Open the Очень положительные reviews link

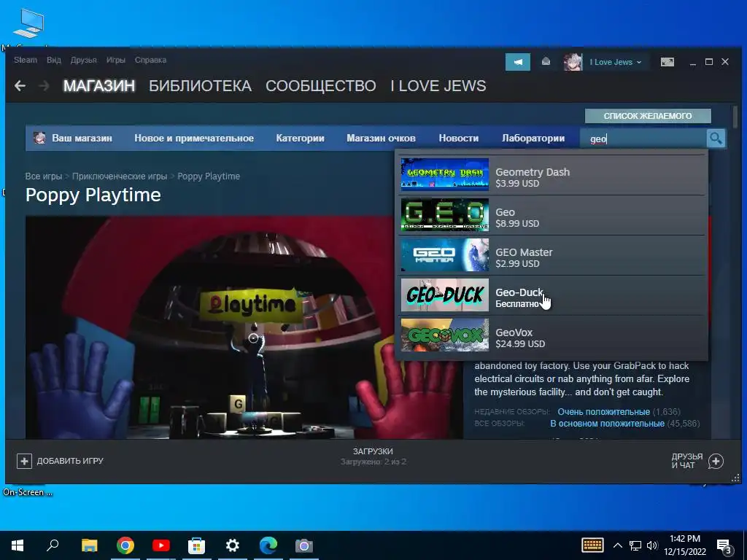click(603, 411)
